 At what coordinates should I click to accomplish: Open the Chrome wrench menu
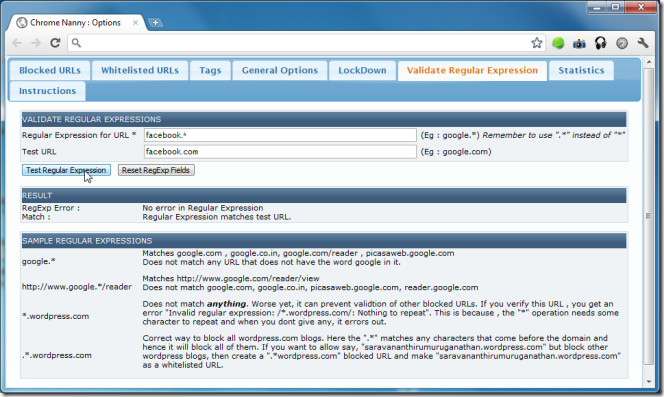click(643, 43)
